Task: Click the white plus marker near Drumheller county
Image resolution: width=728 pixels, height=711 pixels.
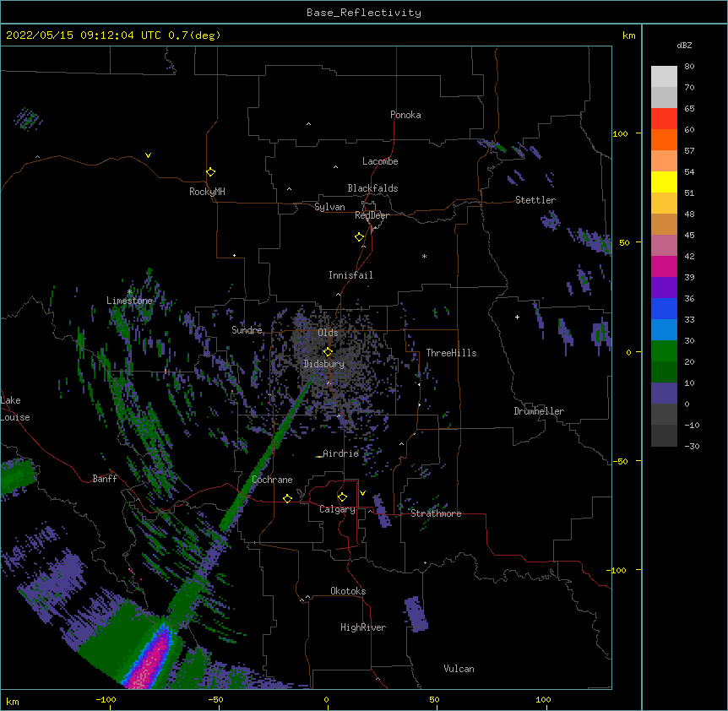Action: [x=517, y=317]
